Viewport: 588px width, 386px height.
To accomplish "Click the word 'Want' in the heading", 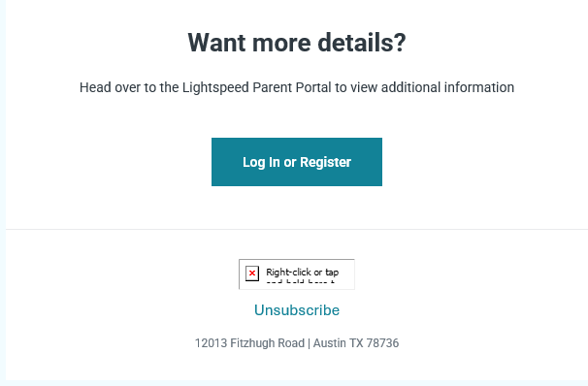I will tap(216, 43).
